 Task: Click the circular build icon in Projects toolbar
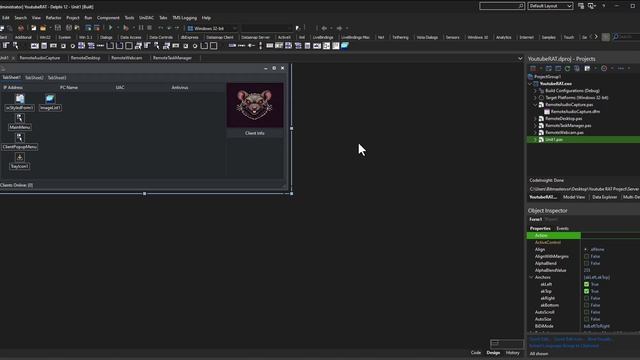click(604, 68)
